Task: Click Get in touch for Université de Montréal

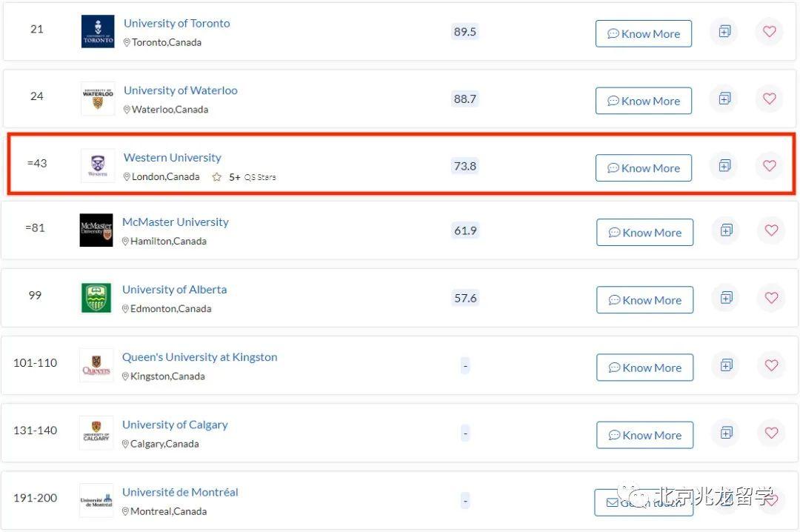Action: (643, 502)
